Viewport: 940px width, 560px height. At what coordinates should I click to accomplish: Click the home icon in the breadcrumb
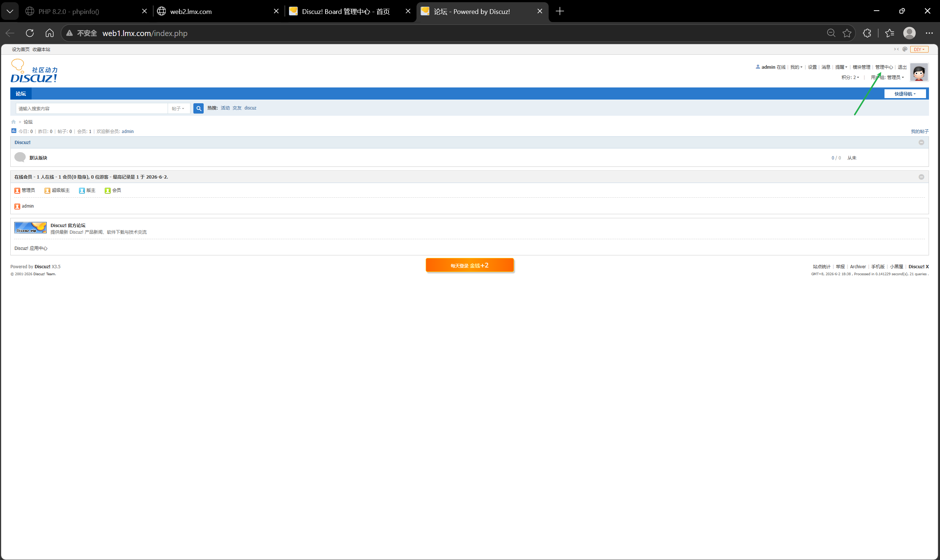pyautogui.click(x=13, y=122)
